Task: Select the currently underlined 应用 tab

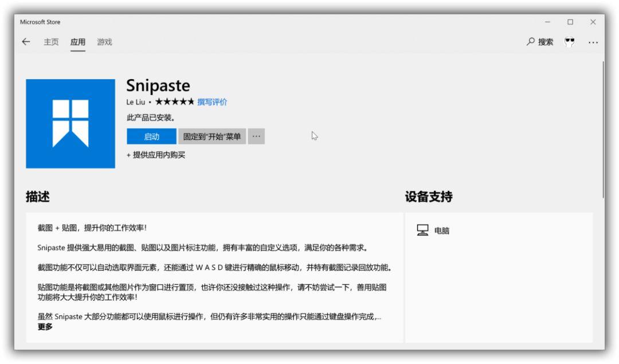Action: tap(78, 42)
